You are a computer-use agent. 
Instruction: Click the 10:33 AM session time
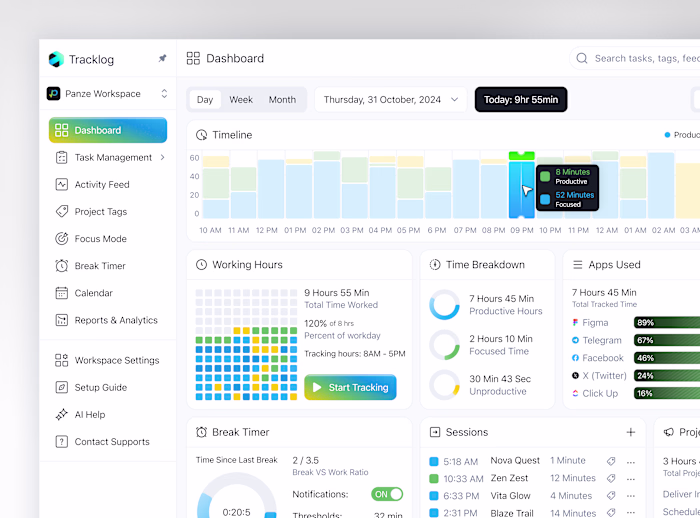point(463,479)
